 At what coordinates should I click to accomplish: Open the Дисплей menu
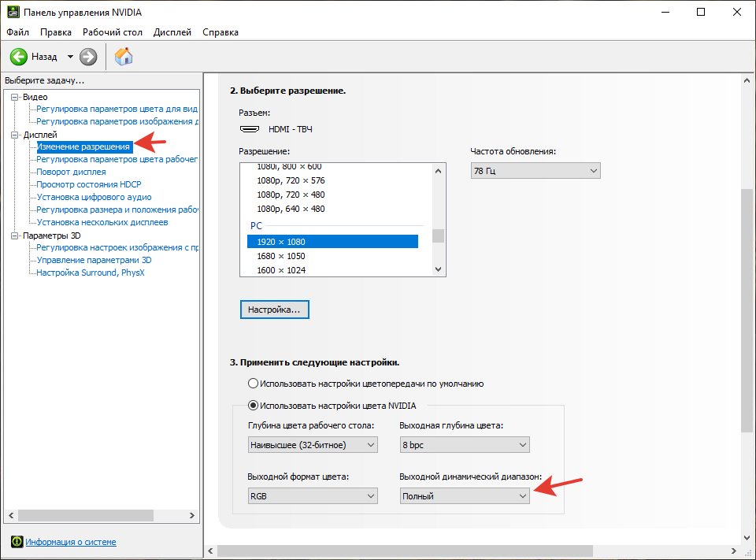(x=172, y=32)
